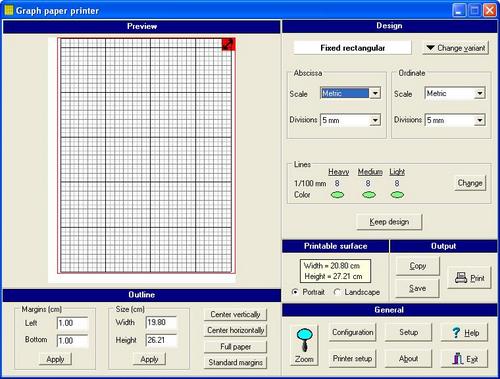500x379 pixels.
Task: Click the Heavy column header in Lines
Action: coord(338,172)
